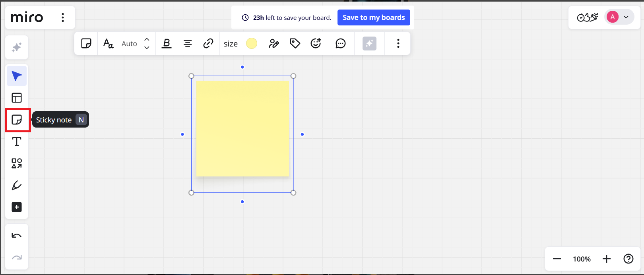This screenshot has width=644, height=275.
Task: Click bottom-left resize handle of sticky note
Action: (191, 193)
